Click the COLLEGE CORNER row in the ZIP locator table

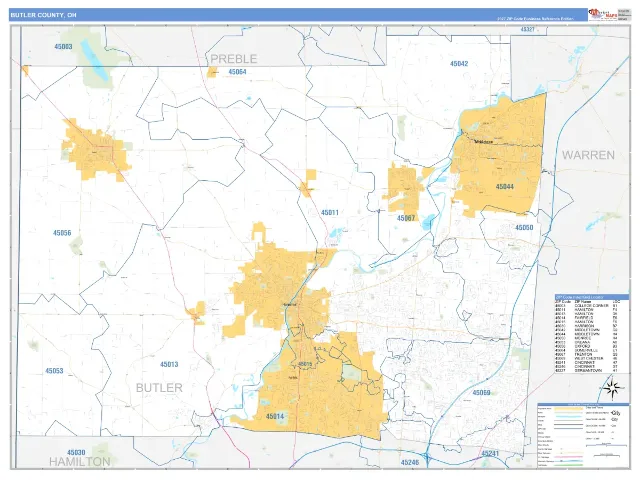(x=586, y=306)
